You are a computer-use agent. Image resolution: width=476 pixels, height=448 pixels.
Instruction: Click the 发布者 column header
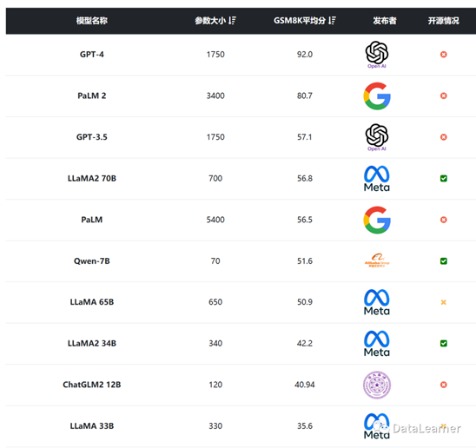pyautogui.click(x=385, y=21)
